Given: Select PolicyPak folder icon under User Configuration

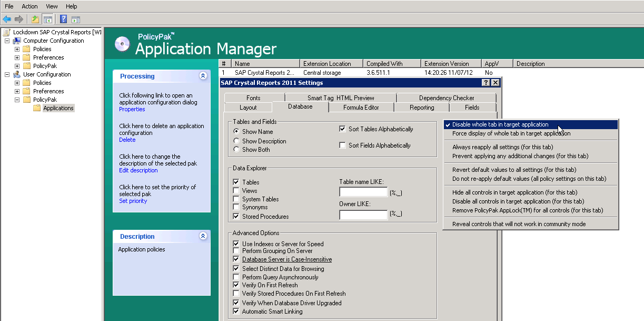Looking at the screenshot, I should pyautogui.click(x=26, y=100).
